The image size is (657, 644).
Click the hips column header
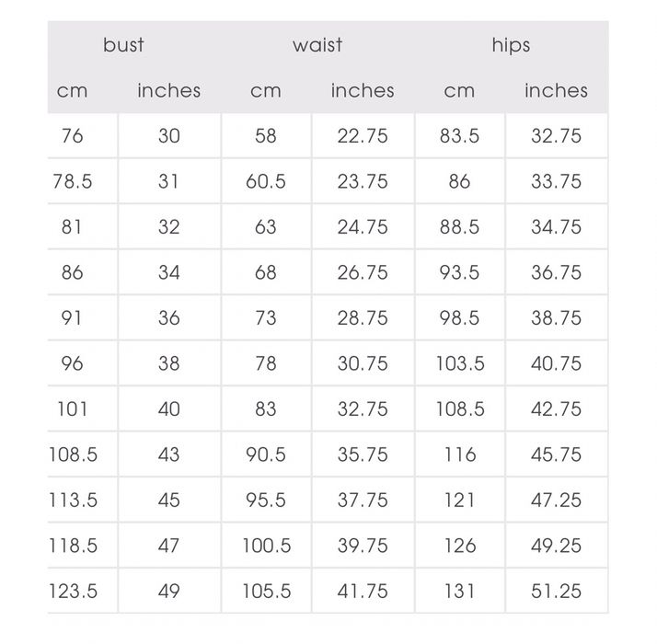coord(510,45)
